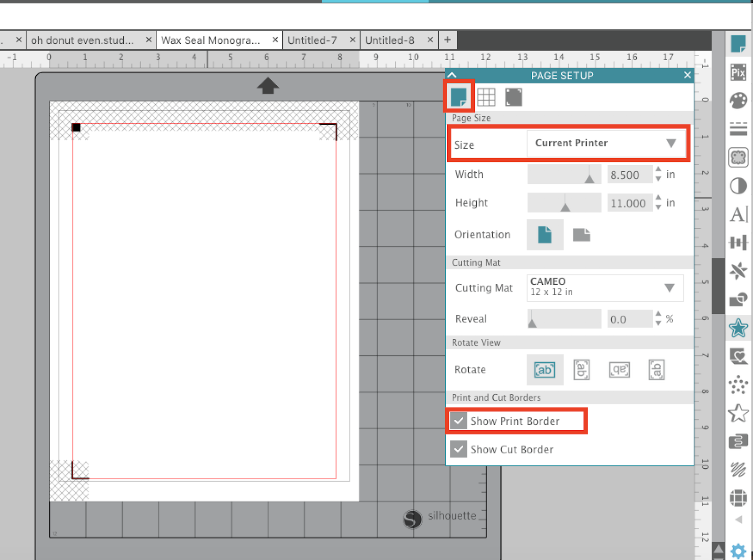Uncheck Show Print Border
Image resolution: width=753 pixels, height=560 pixels.
(459, 421)
